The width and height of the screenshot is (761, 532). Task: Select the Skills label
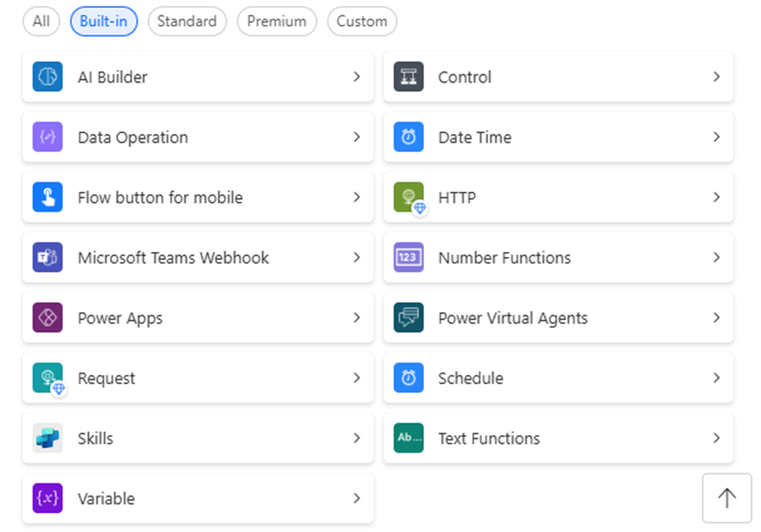(96, 438)
